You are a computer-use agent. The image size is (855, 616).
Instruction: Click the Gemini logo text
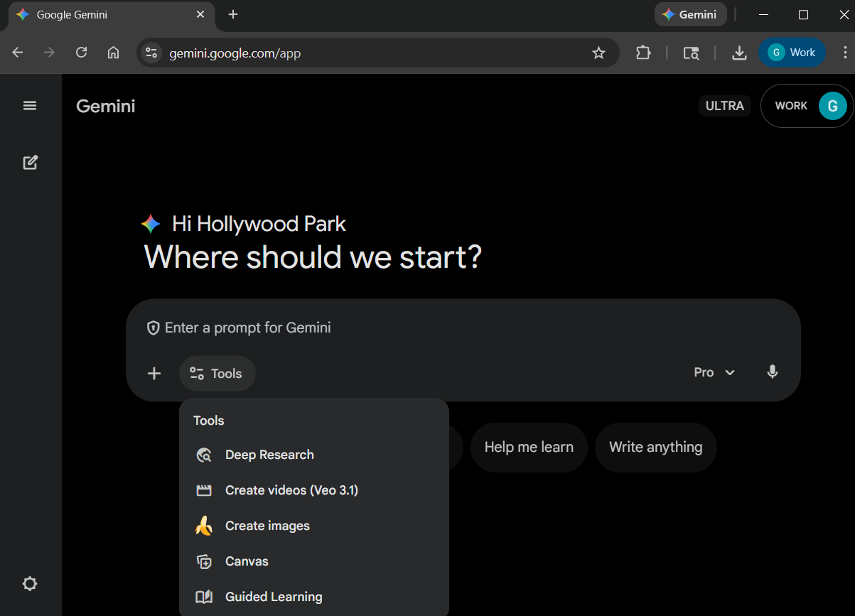coord(105,107)
